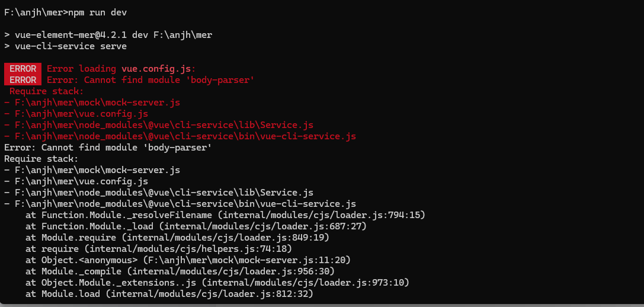Click the white vue-cli-service.js path line
Viewport: 644px width, 307px height.
[x=180, y=204]
